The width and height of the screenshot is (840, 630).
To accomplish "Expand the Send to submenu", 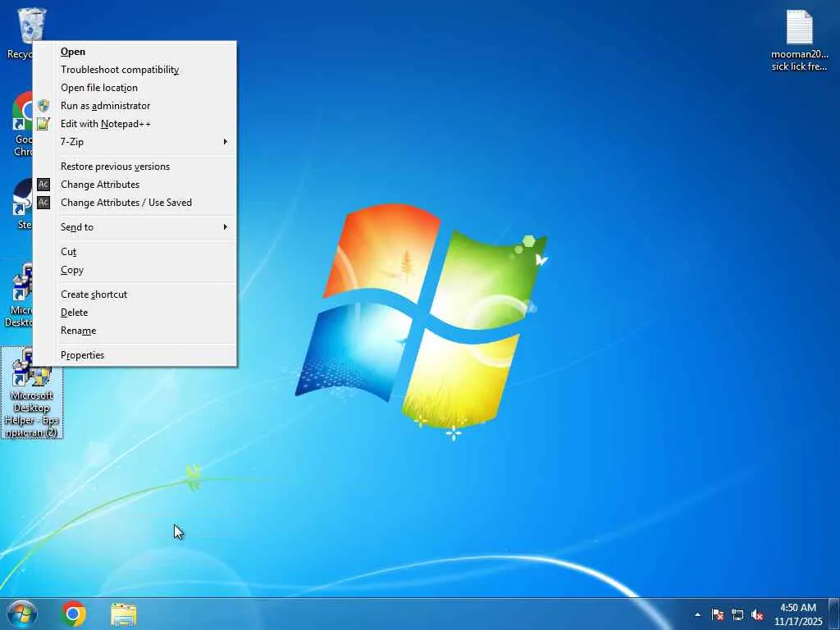I will (135, 226).
